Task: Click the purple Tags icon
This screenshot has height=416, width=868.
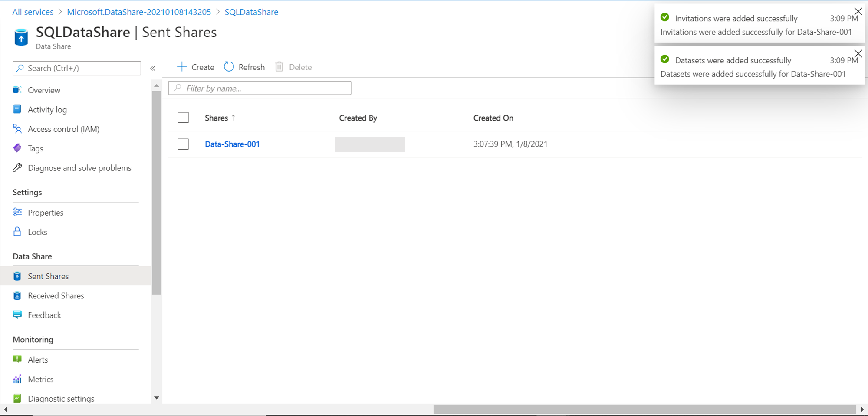Action: (17, 148)
